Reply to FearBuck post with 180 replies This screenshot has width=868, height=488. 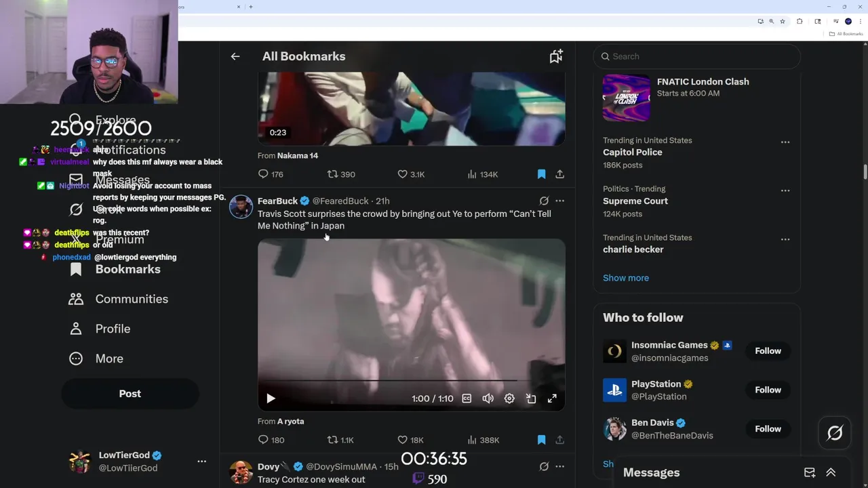[x=271, y=440]
